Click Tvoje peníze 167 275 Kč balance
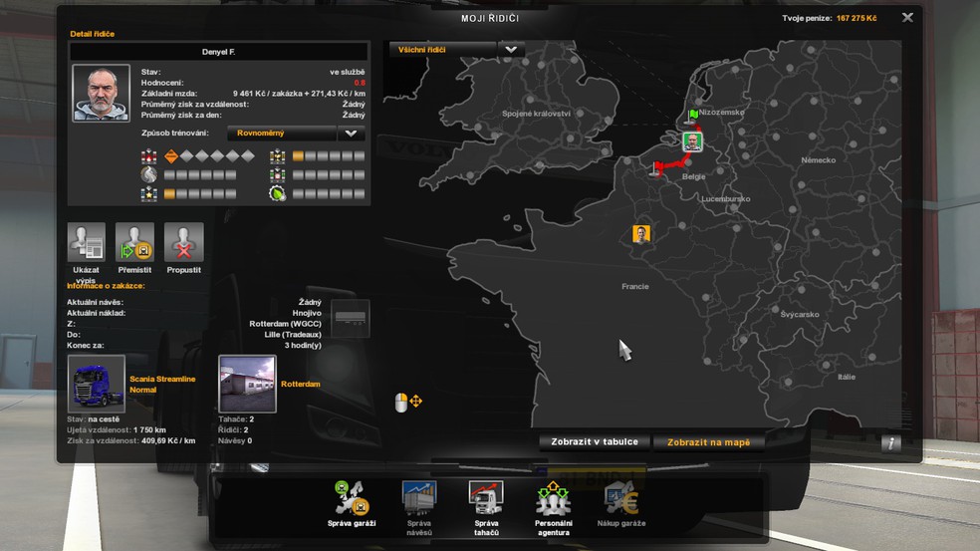This screenshot has width=980, height=551. (x=830, y=18)
